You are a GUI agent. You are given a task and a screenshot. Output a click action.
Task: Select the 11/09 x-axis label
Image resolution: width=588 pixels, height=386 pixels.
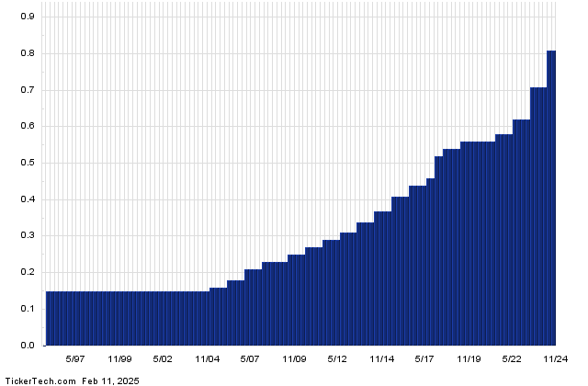pos(294,358)
